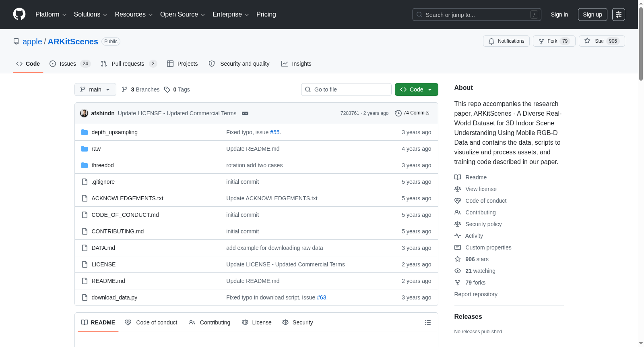Screen dimensions: 644x347
Task: View the 74 Commits history link
Action: 413,113
